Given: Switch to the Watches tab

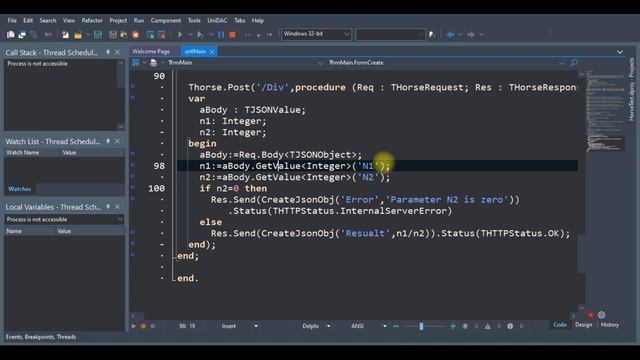Looking at the screenshot, I should coord(20,189).
